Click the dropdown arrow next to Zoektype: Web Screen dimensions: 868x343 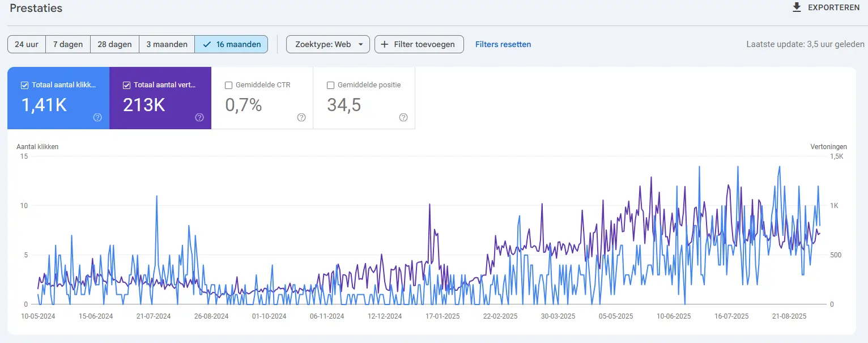point(361,44)
